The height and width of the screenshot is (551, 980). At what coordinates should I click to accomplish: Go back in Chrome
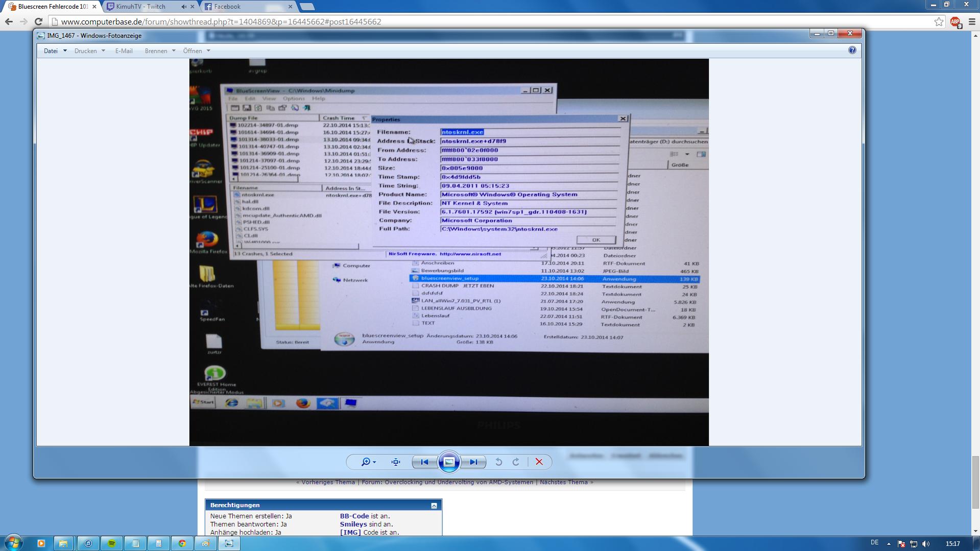pyautogui.click(x=9, y=21)
